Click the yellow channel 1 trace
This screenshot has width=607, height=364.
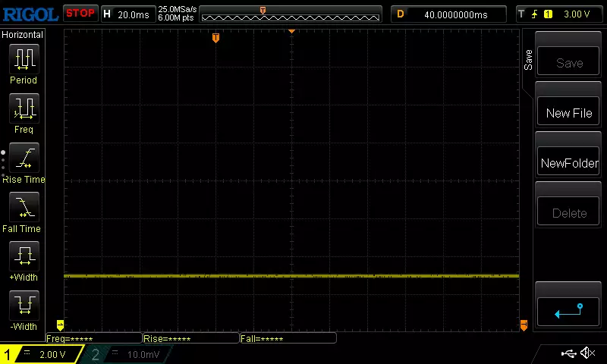tap(291, 276)
